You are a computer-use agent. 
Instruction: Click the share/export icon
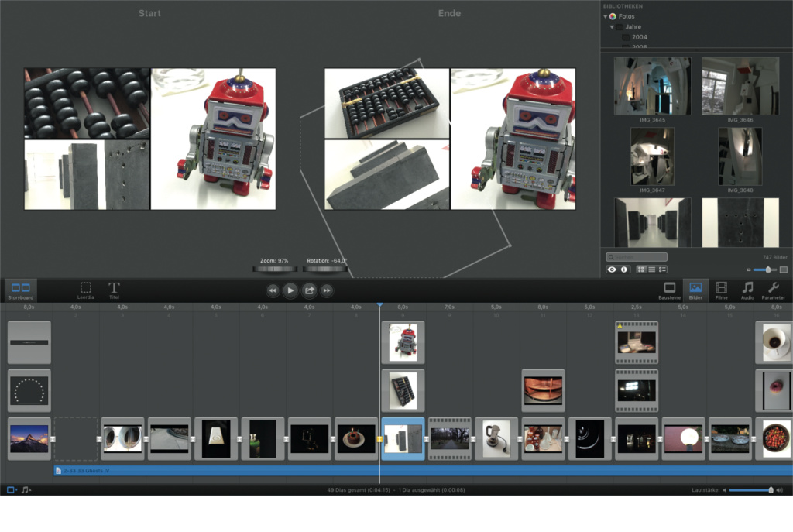(x=309, y=290)
